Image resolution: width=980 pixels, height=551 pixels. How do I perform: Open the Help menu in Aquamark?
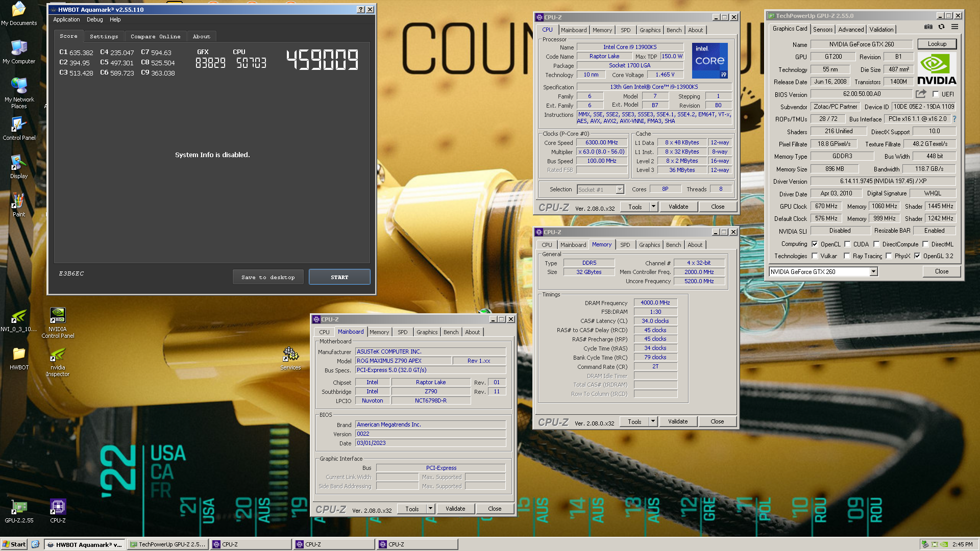click(115, 19)
